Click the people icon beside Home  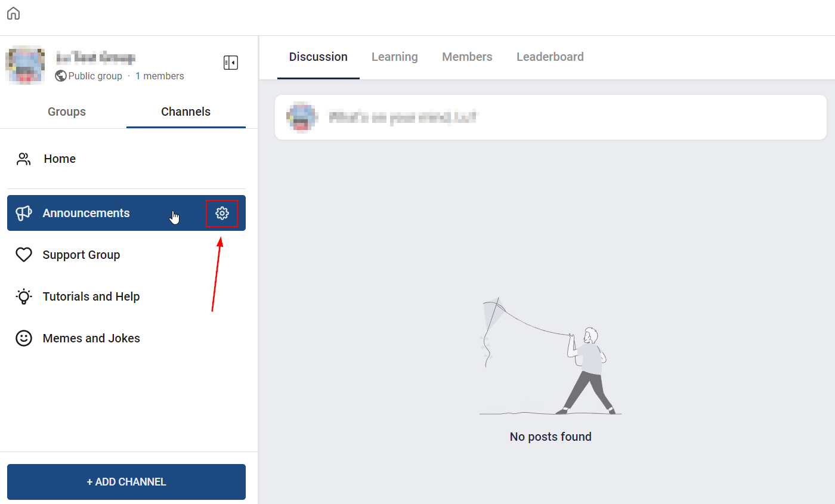click(x=24, y=159)
